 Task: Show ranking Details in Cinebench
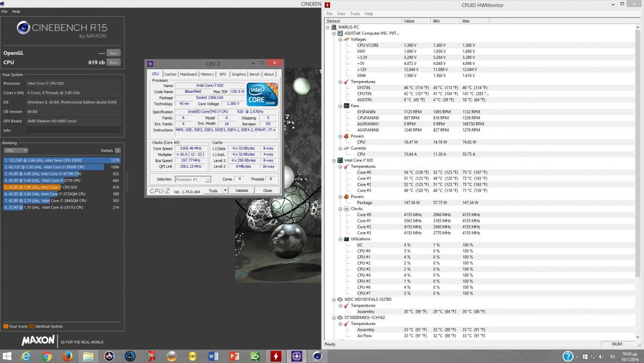(118, 151)
